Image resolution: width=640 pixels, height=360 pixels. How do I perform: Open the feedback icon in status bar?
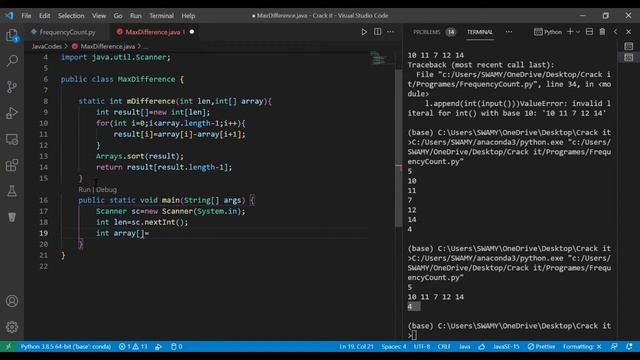click(x=614, y=347)
